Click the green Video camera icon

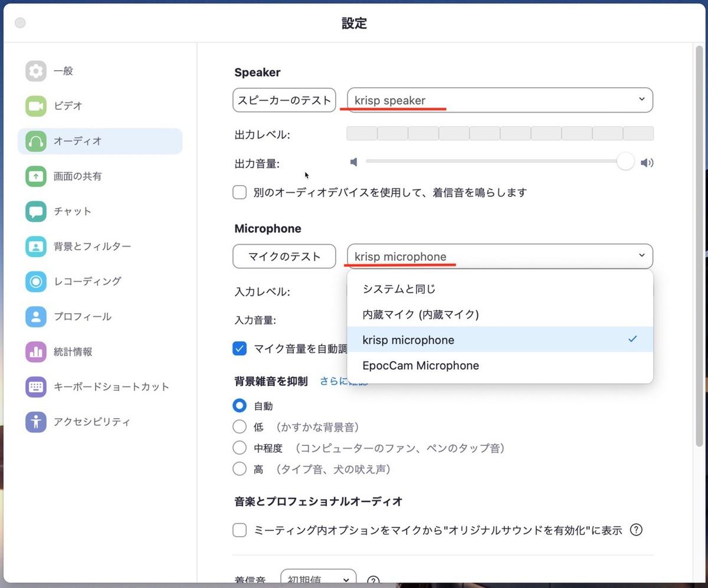(x=36, y=106)
